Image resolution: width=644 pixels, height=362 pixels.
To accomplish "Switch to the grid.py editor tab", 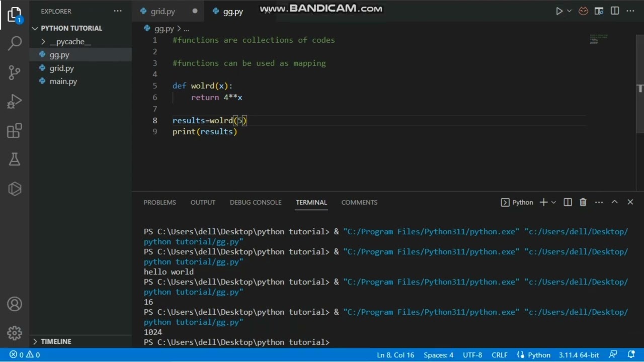I will tap(163, 11).
